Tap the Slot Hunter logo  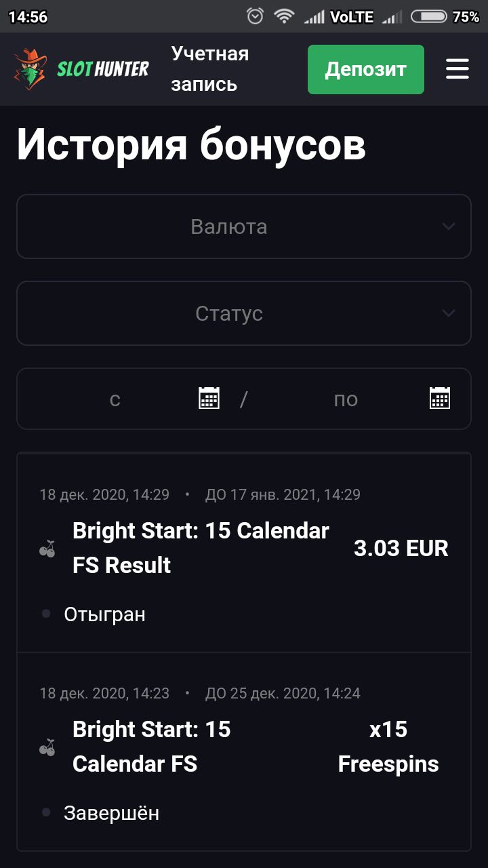[81, 69]
